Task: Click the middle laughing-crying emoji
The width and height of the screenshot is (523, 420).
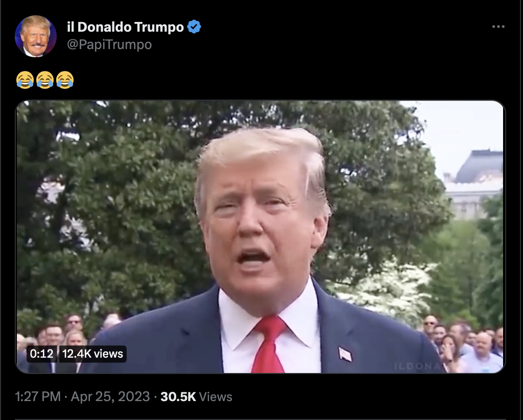Action: point(45,80)
